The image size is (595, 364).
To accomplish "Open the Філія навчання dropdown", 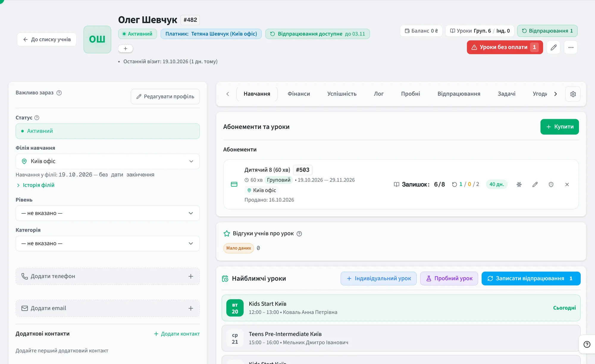I will pos(108,161).
